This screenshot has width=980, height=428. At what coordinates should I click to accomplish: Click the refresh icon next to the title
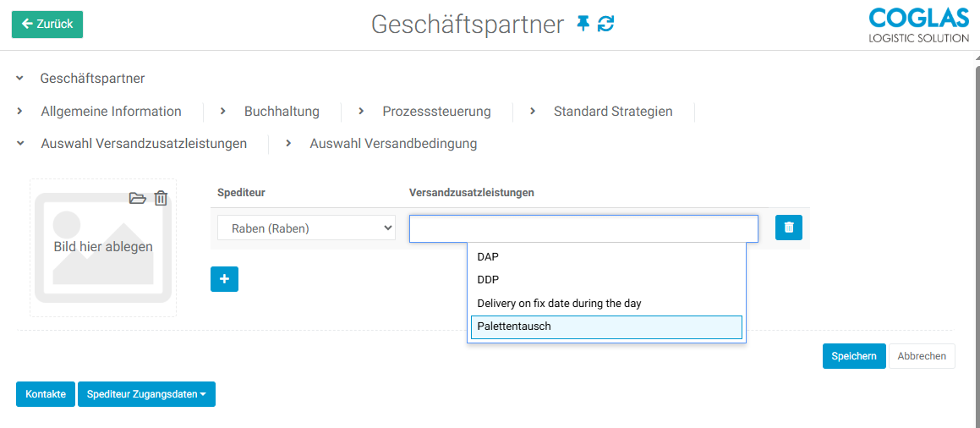pos(605,25)
